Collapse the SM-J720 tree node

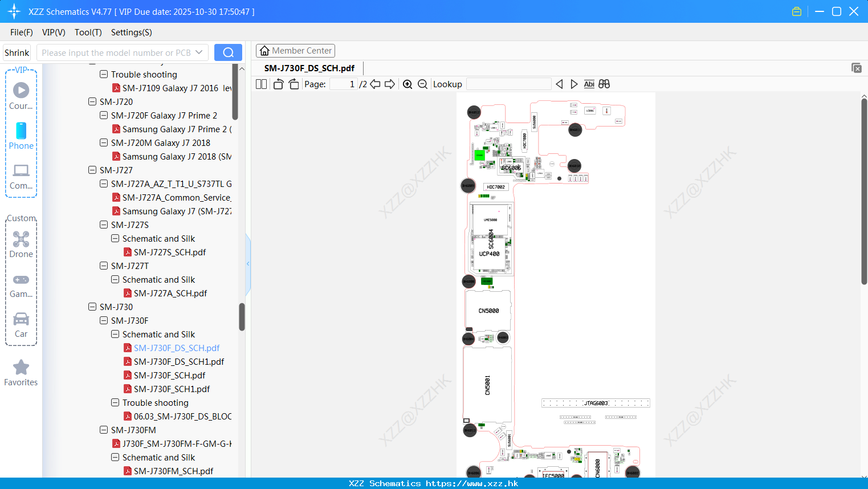(x=92, y=101)
